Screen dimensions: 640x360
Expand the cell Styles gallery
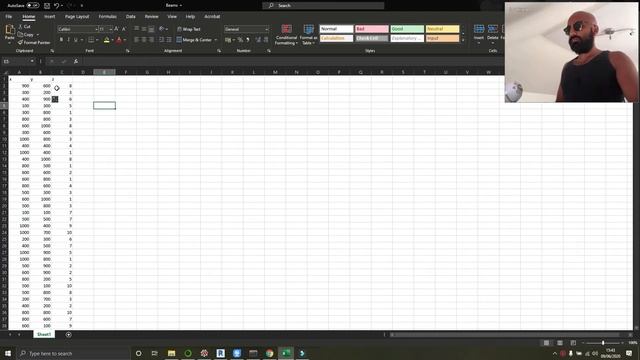pos(463,40)
